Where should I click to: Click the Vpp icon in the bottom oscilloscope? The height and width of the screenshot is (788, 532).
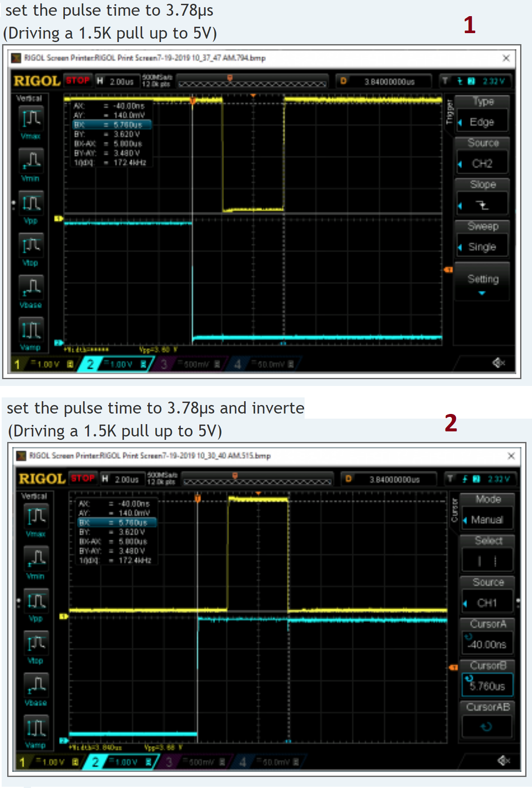tap(36, 602)
